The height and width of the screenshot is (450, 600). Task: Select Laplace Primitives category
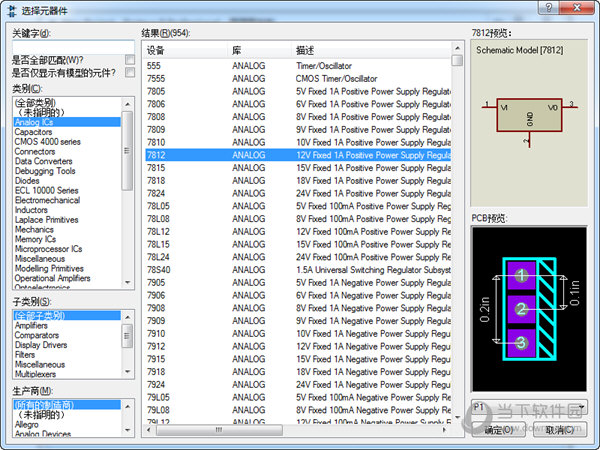(46, 220)
